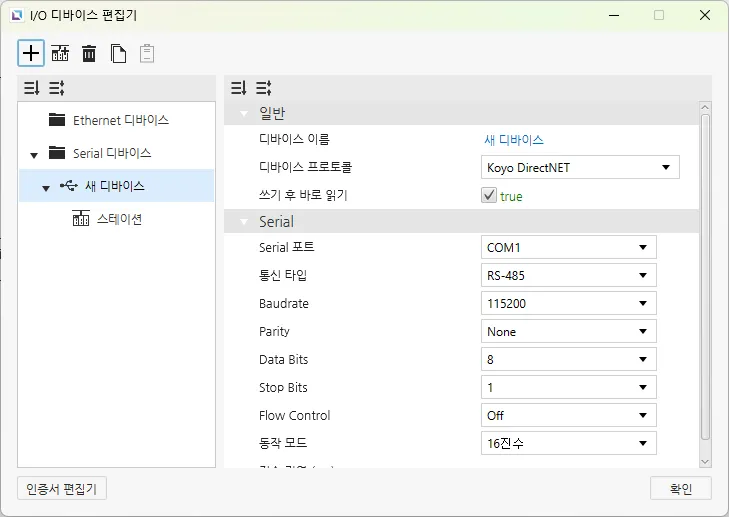The width and height of the screenshot is (729, 517).
Task: Click the add device plus icon
Action: 31,53
